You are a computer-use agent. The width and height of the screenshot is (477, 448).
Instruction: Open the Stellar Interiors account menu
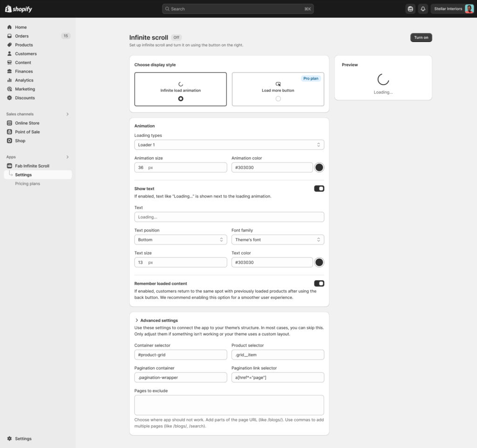pos(452,9)
